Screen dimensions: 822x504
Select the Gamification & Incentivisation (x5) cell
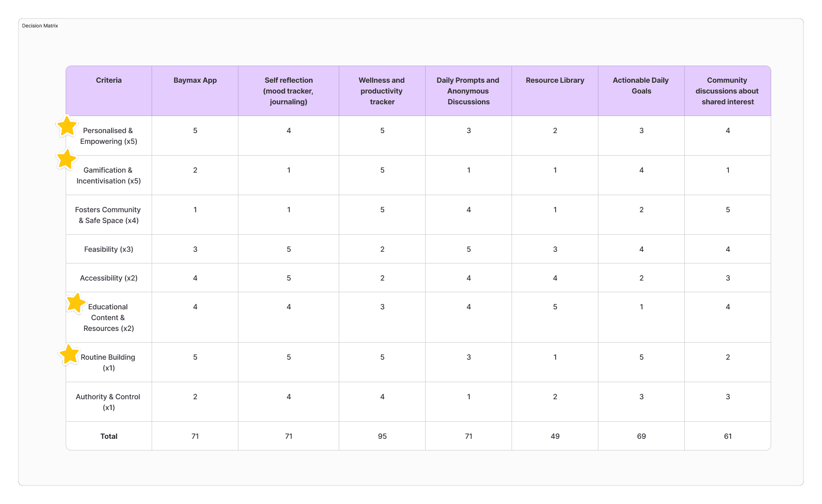[109, 175]
